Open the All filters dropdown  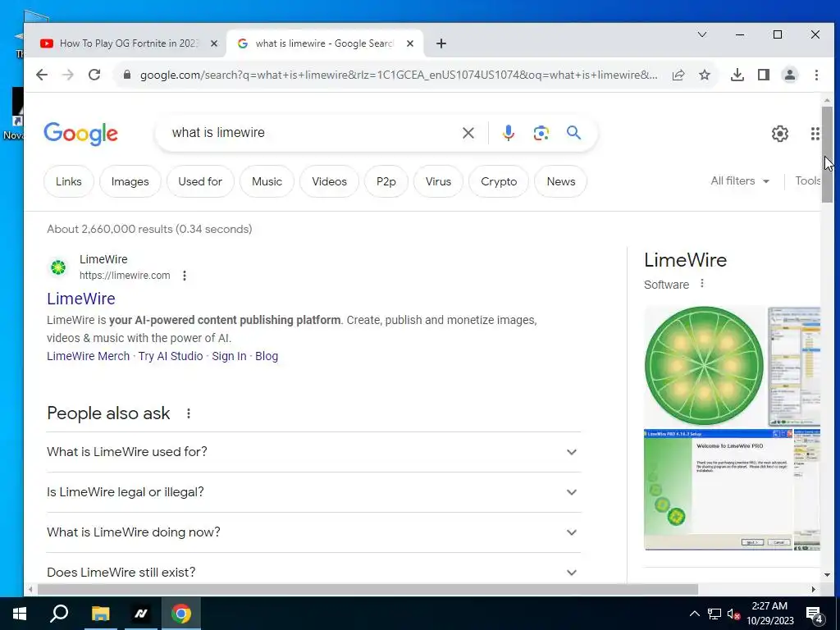click(740, 181)
